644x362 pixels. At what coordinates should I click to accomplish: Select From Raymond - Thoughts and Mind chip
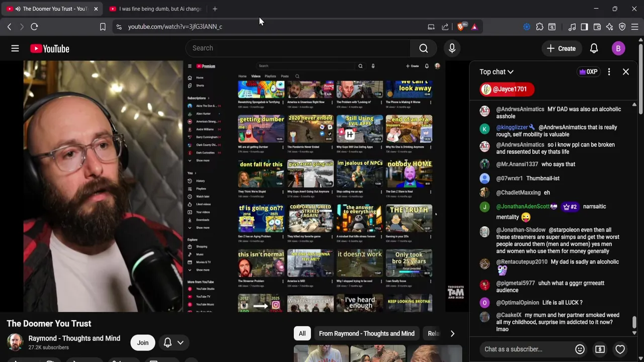[x=367, y=333]
